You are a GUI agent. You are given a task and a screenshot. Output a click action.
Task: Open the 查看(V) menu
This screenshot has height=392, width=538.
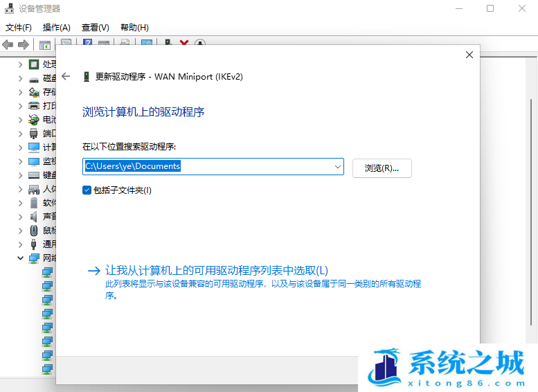95,28
